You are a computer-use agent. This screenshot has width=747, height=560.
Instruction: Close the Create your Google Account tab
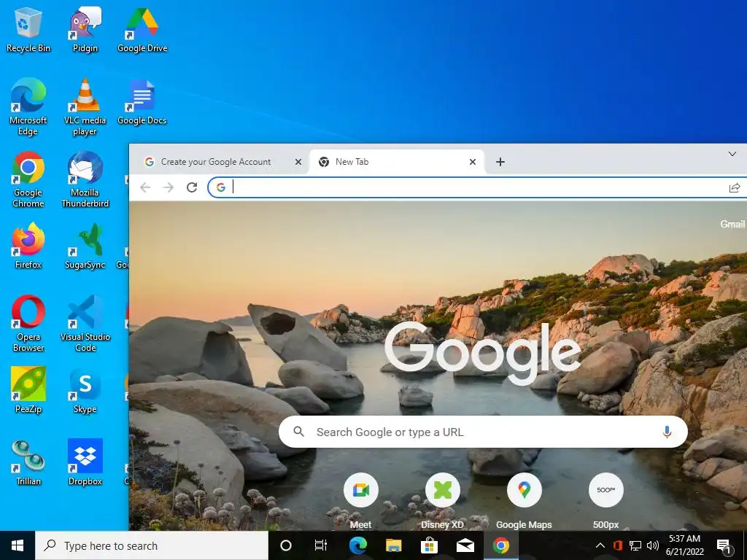pyautogui.click(x=298, y=162)
